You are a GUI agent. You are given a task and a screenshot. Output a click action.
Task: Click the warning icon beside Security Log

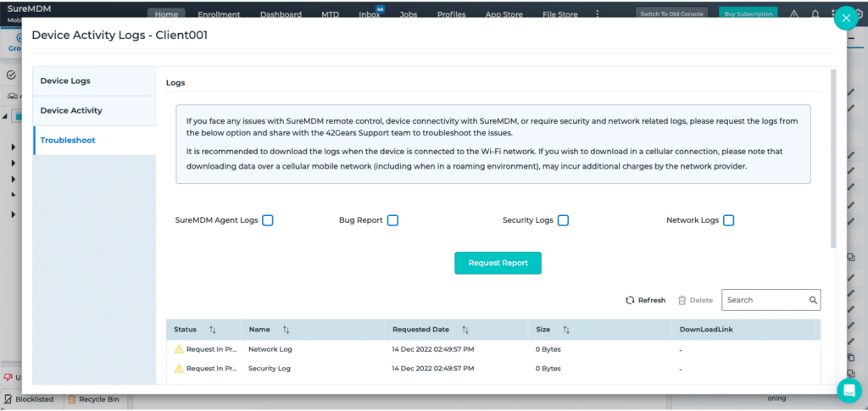179,369
